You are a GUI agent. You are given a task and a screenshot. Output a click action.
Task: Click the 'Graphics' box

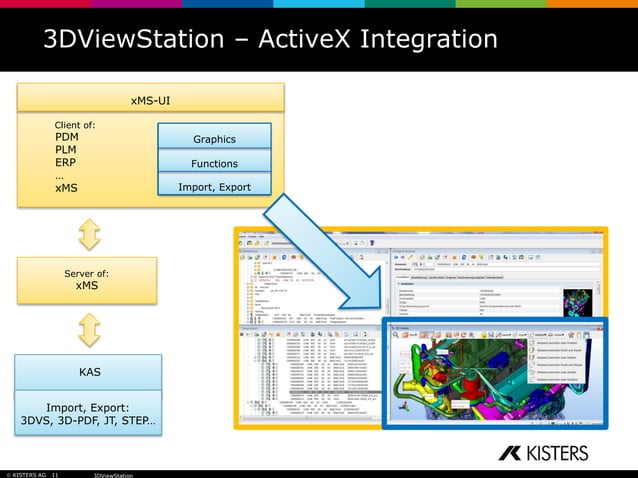pyautogui.click(x=214, y=136)
